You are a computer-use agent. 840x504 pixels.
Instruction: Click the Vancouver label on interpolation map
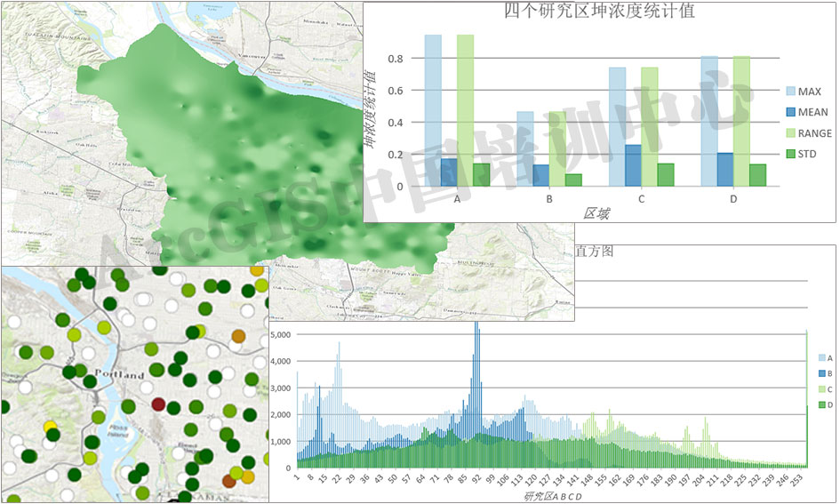[252, 56]
